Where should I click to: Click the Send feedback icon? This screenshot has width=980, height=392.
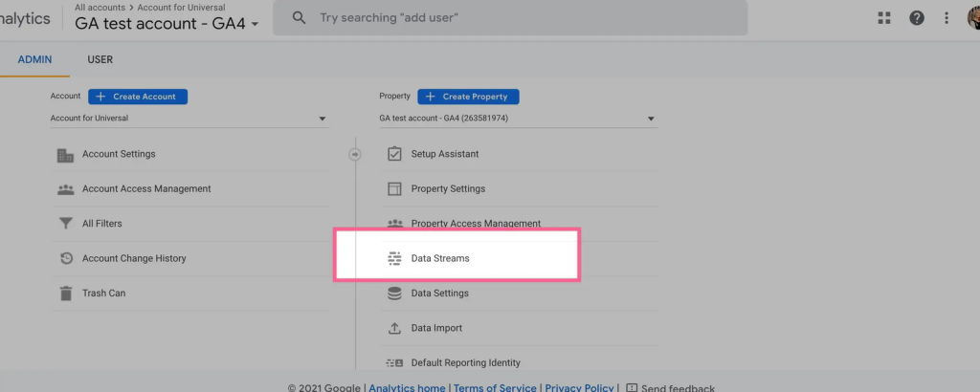[632, 388]
